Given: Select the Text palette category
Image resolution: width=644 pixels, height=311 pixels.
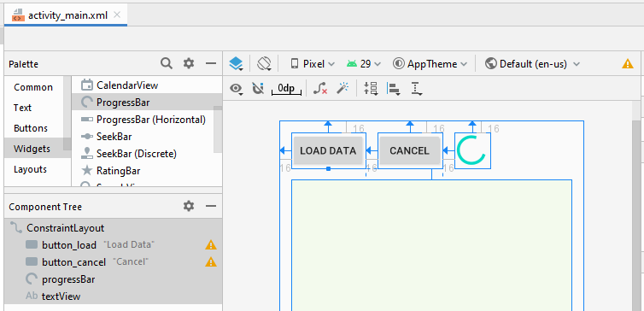Looking at the screenshot, I should pos(22,108).
